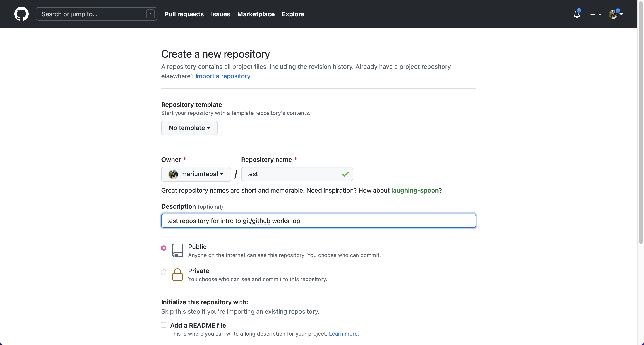Click the Private lock icon

click(178, 275)
